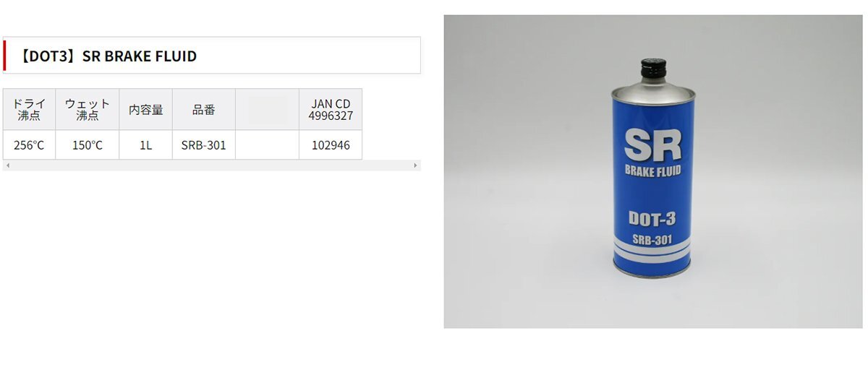Click the 【DOT3】SR BRAKE FLUID heading

pyautogui.click(x=109, y=56)
